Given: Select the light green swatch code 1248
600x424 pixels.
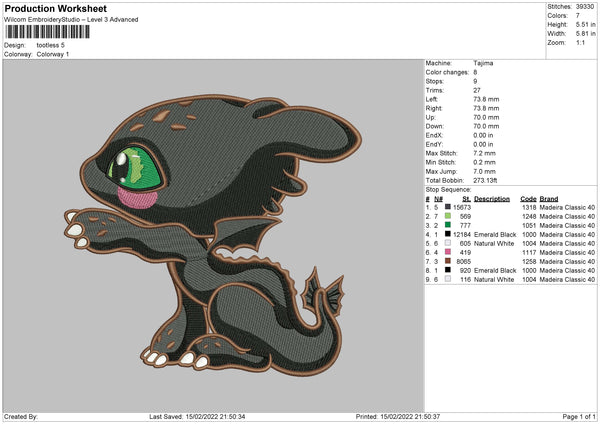Looking at the screenshot, I should [x=448, y=216].
